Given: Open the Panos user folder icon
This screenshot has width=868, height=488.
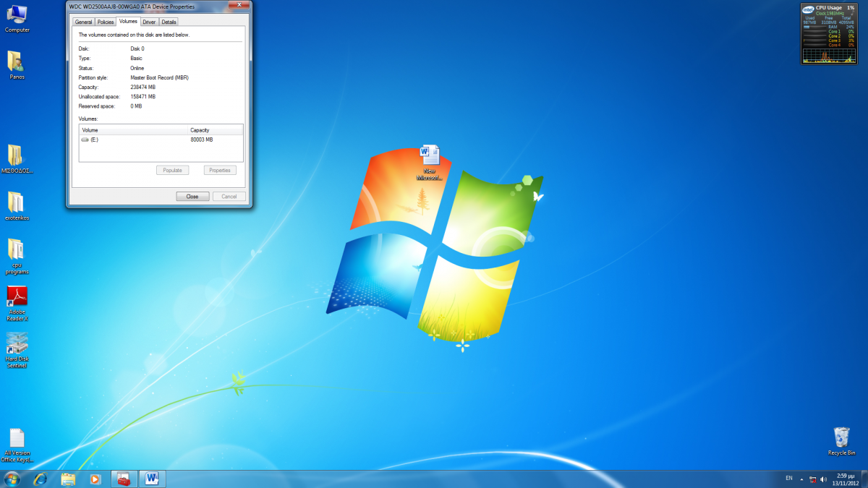Looking at the screenshot, I should (x=16, y=64).
